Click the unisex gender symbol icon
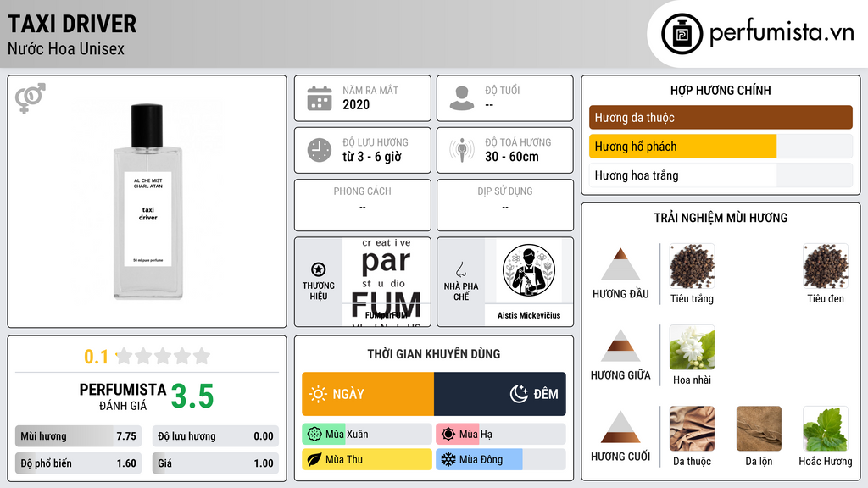This screenshot has height=488, width=868. pos(31,98)
